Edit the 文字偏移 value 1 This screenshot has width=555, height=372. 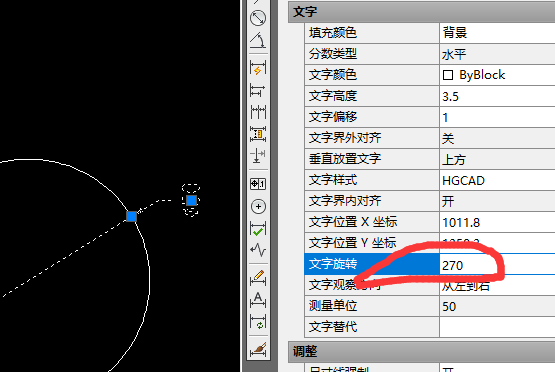497,117
